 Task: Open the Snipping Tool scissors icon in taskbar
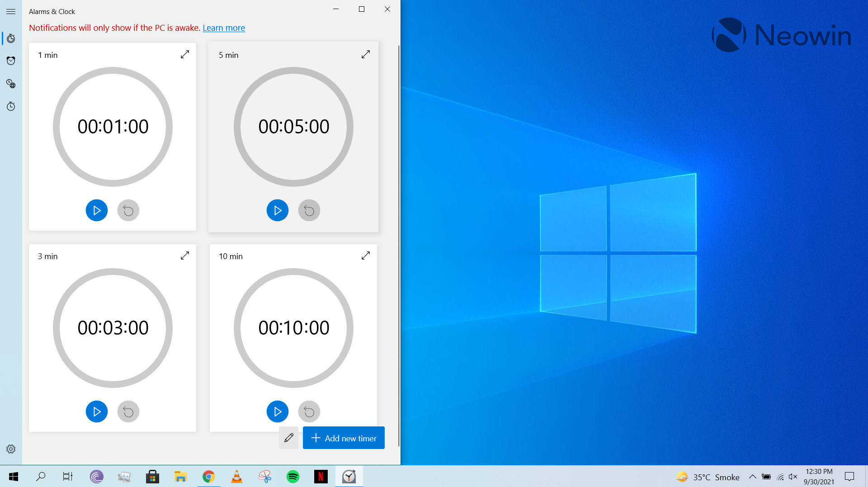265,477
